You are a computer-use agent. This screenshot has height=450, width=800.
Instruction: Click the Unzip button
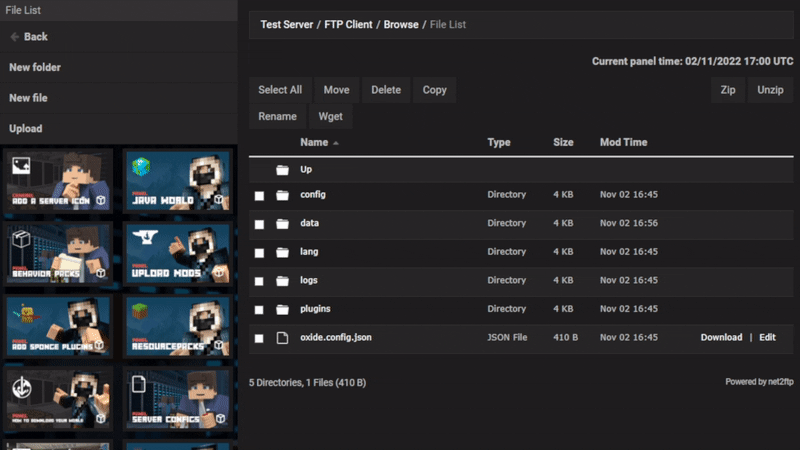(770, 90)
